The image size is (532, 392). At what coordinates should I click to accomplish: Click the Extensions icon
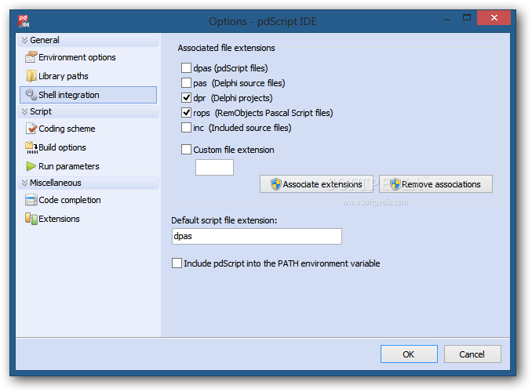click(31, 219)
